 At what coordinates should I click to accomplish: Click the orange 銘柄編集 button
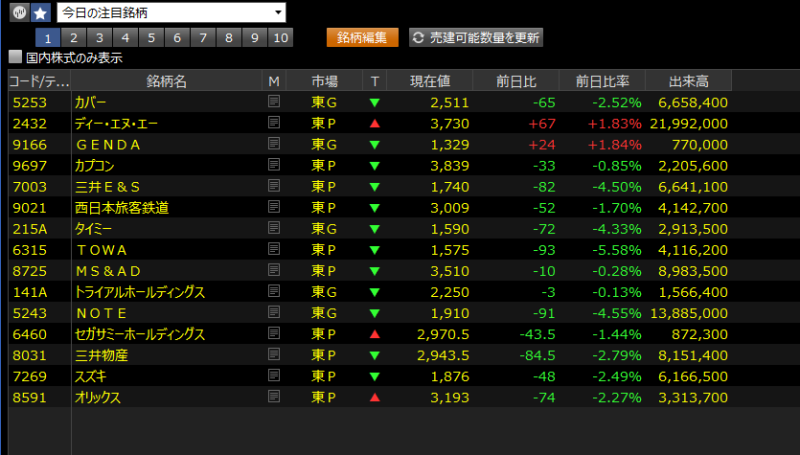coord(362,38)
